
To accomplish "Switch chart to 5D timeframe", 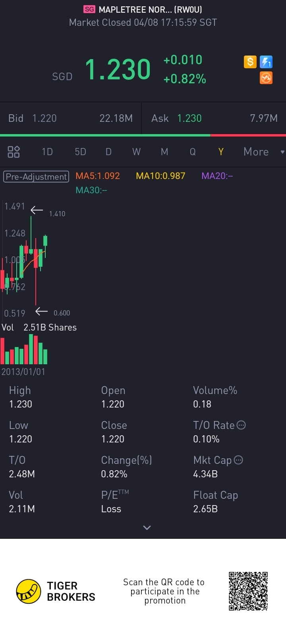I will (x=80, y=152).
